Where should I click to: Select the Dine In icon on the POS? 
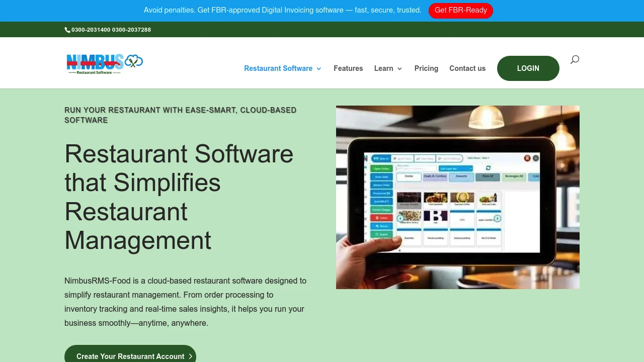(x=376, y=158)
